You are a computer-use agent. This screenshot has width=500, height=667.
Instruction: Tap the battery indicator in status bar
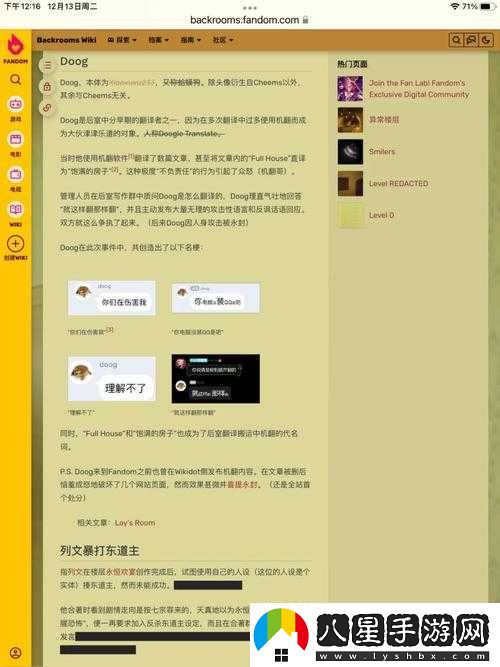pyautogui.click(x=488, y=6)
